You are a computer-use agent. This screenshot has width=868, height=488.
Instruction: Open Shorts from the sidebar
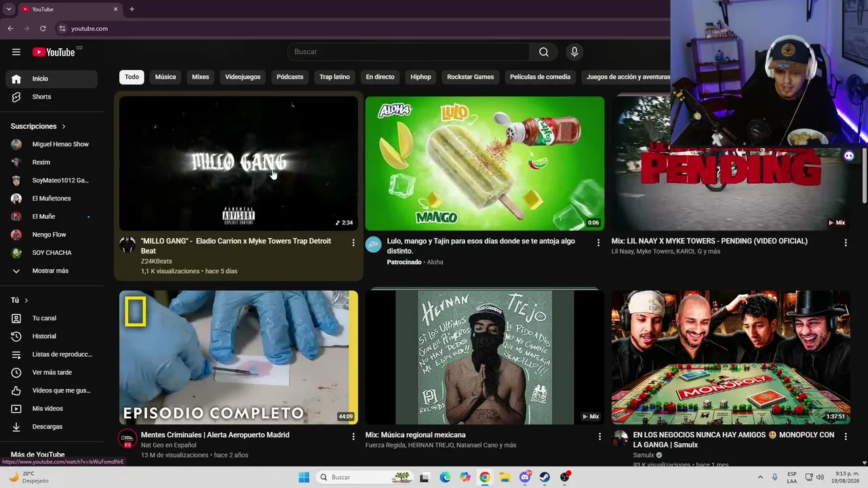click(x=52, y=97)
